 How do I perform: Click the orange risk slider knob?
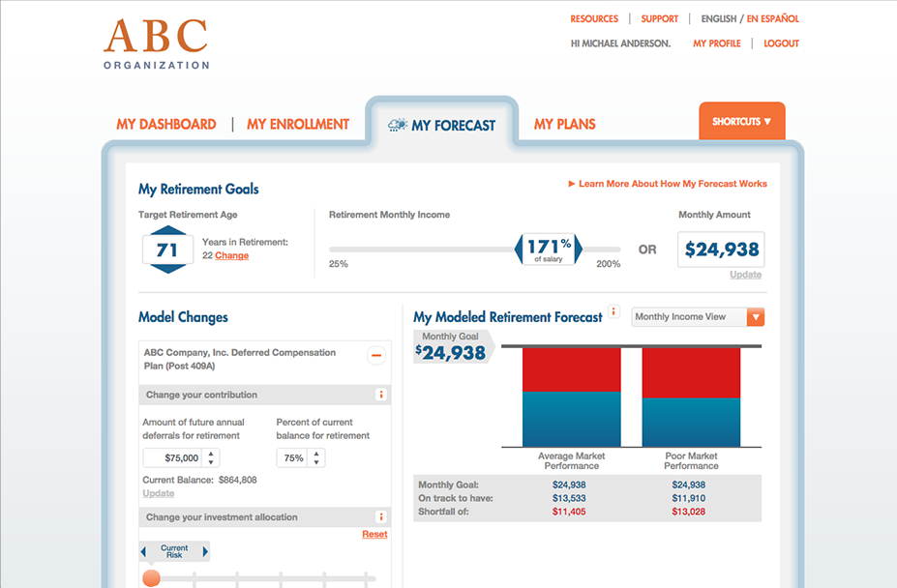[151, 577]
